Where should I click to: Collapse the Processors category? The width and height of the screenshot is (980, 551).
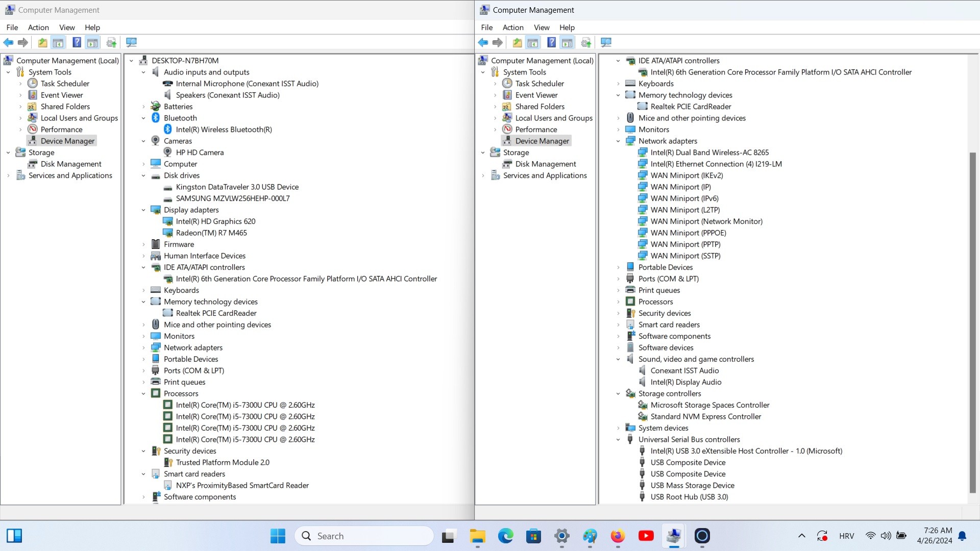(x=143, y=394)
